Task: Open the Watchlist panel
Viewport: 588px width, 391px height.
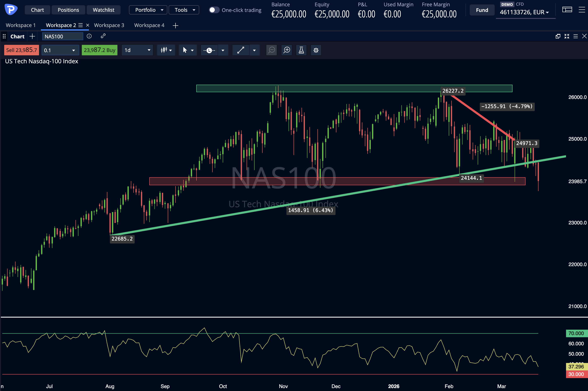Action: 103,10
